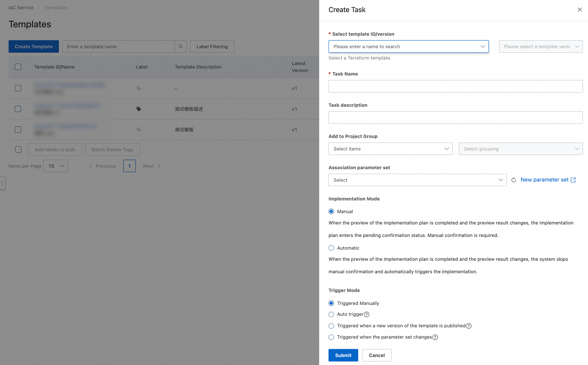Check the checkbox for 测试模板 row
The image size is (588, 365).
[18, 130]
